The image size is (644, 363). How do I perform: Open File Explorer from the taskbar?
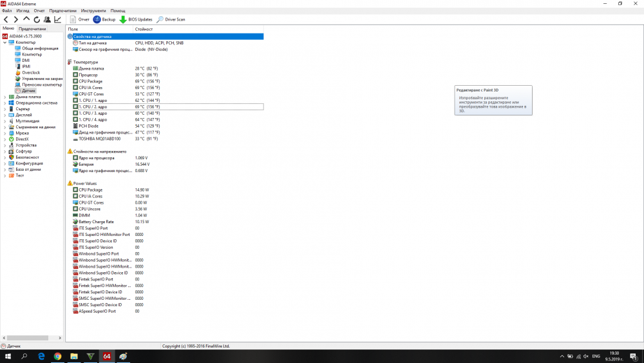74,357
